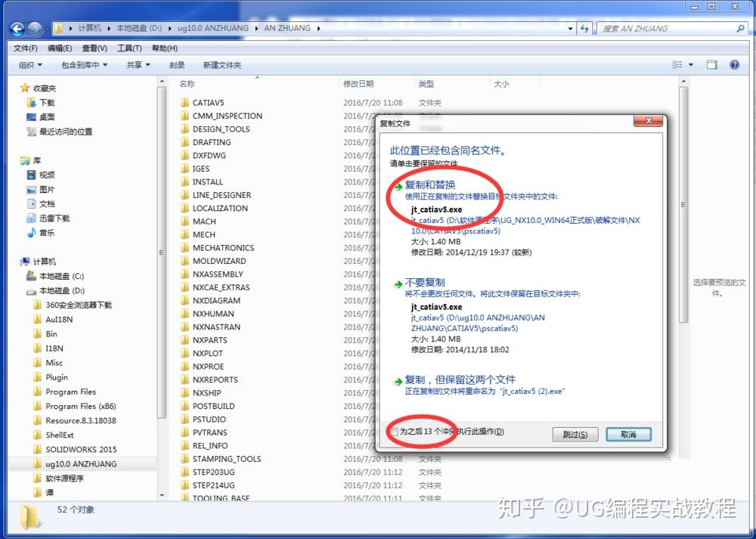Open the 包含到库中 dropdown
756x539 pixels.
[x=79, y=65]
